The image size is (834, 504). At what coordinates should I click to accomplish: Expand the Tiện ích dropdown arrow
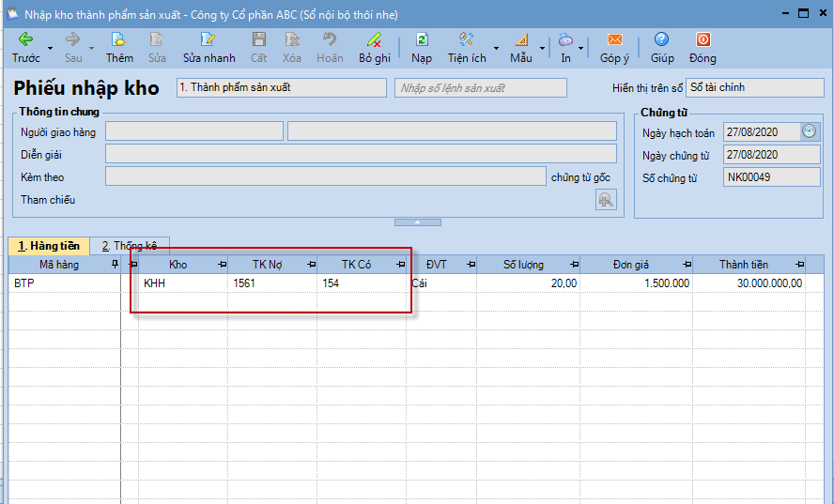[496, 48]
